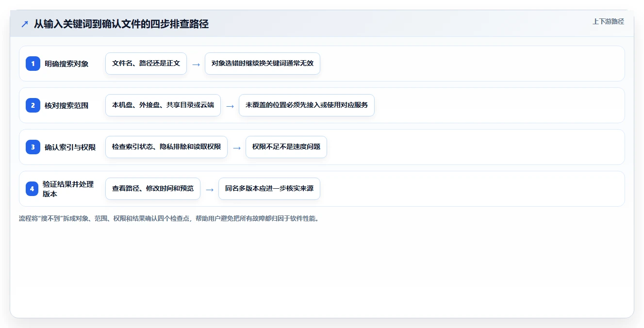Image resolution: width=644 pixels, height=328 pixels.
Task: Click the step 2 number badge
Action: pyautogui.click(x=33, y=105)
